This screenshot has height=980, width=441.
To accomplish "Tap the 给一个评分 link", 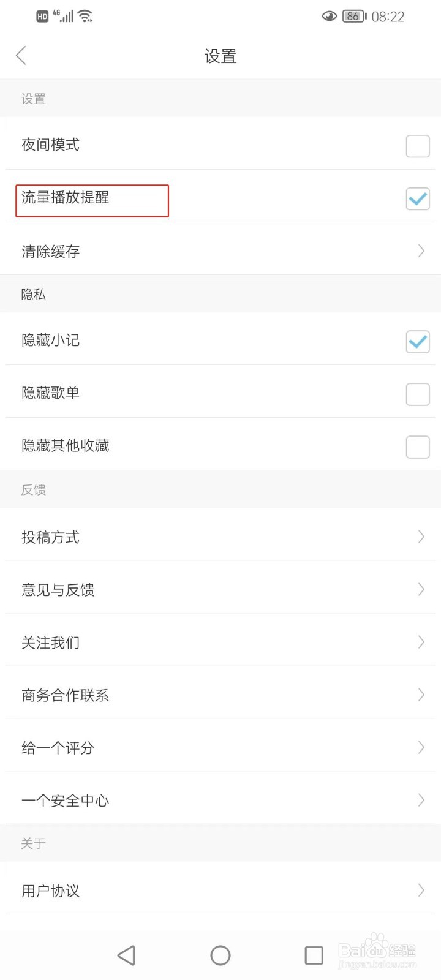I will click(x=58, y=748).
